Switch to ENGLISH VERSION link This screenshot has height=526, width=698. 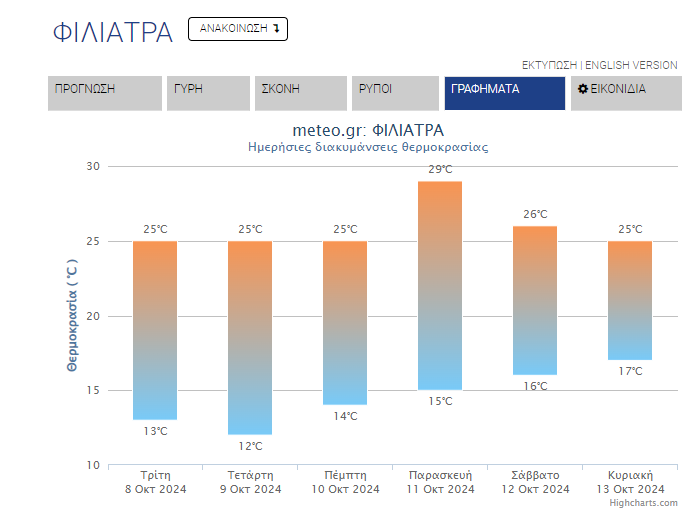pos(631,65)
